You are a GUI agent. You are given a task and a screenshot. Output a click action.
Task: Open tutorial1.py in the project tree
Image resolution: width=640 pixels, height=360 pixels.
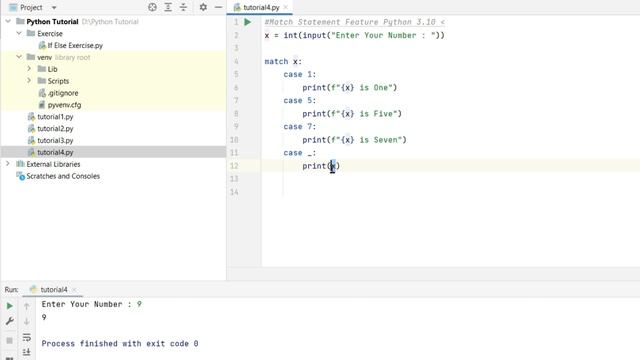point(51,117)
